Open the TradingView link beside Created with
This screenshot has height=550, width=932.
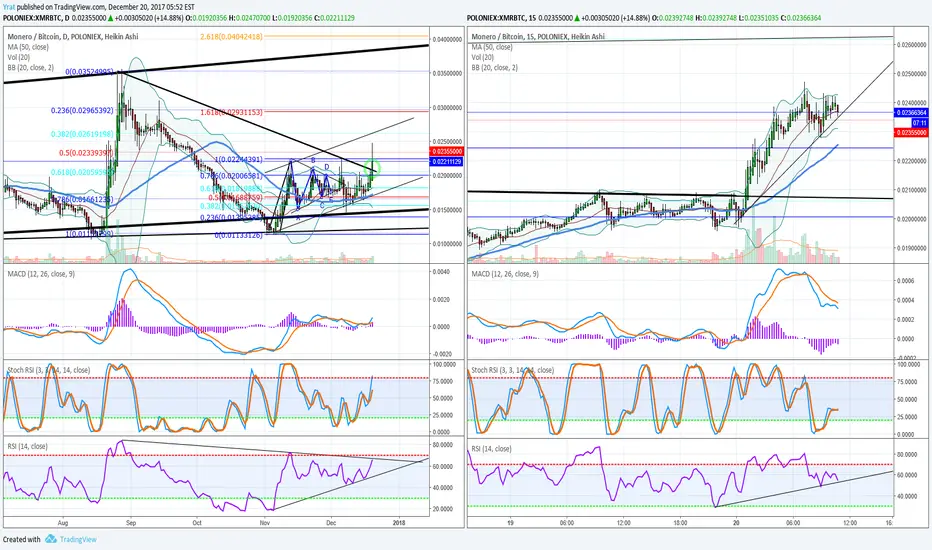(x=78, y=539)
